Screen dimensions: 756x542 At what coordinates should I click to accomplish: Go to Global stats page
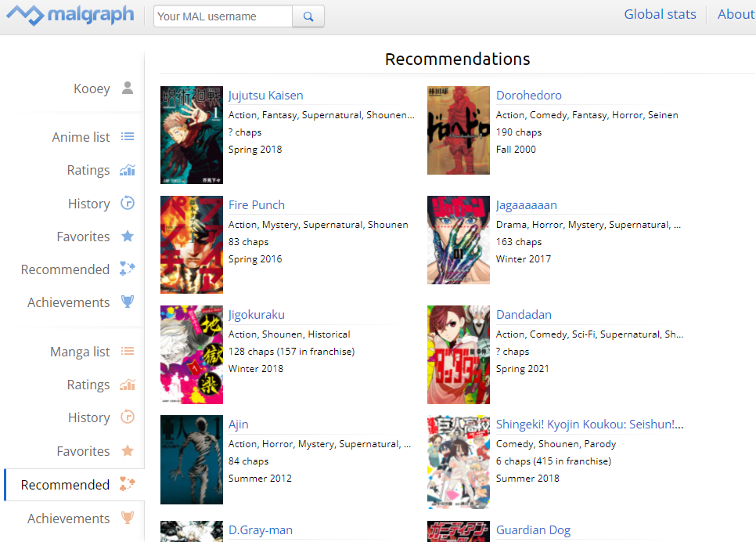click(x=660, y=14)
